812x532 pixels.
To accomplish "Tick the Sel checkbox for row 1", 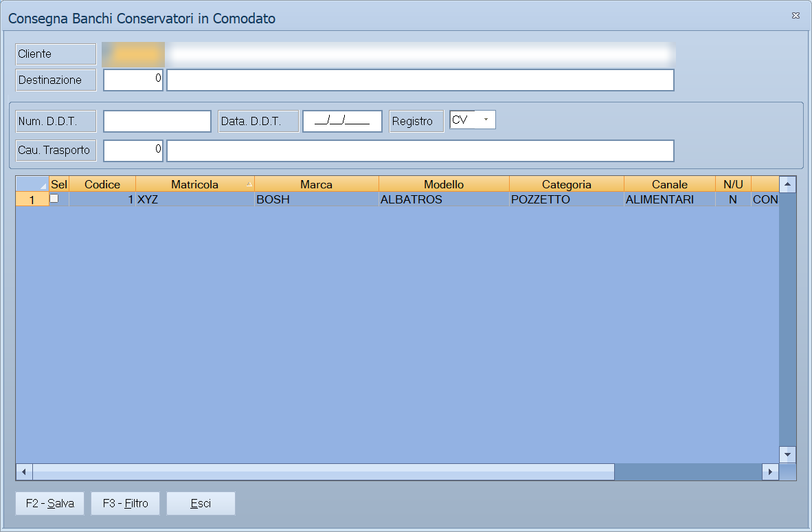I will click(54, 199).
